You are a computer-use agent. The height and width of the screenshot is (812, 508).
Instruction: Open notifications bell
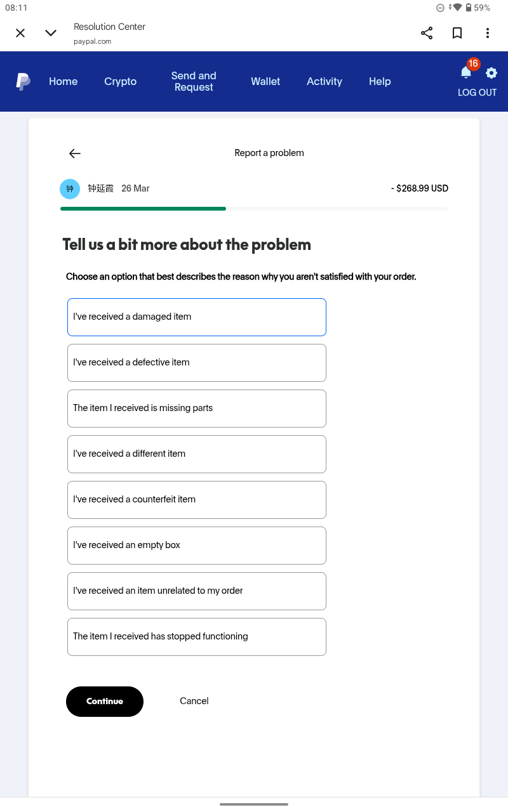click(x=466, y=72)
